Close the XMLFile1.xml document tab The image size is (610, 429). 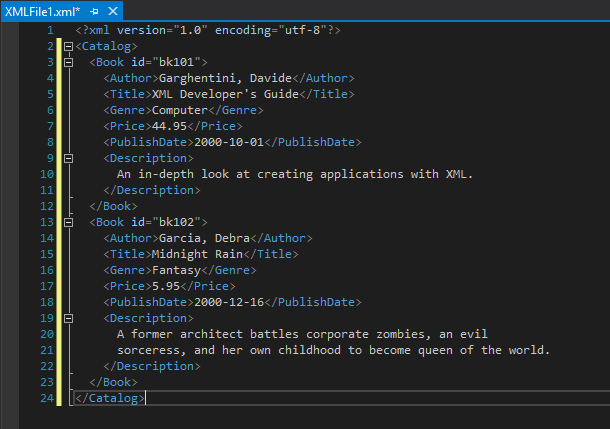click(111, 10)
